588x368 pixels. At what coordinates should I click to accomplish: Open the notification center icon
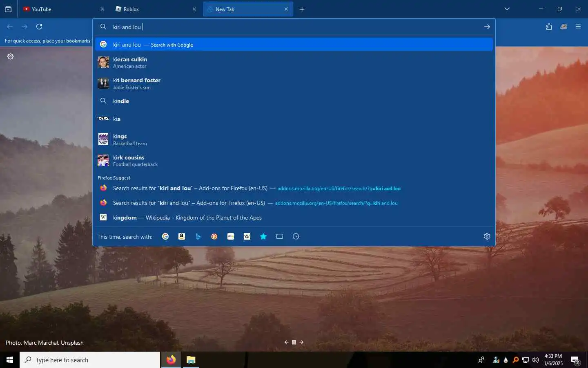click(575, 360)
